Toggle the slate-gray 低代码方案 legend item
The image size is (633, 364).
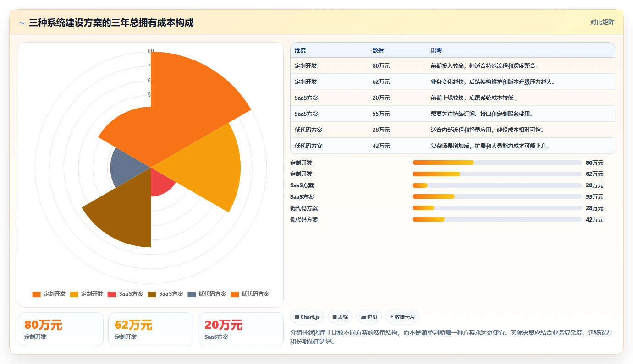(x=207, y=294)
